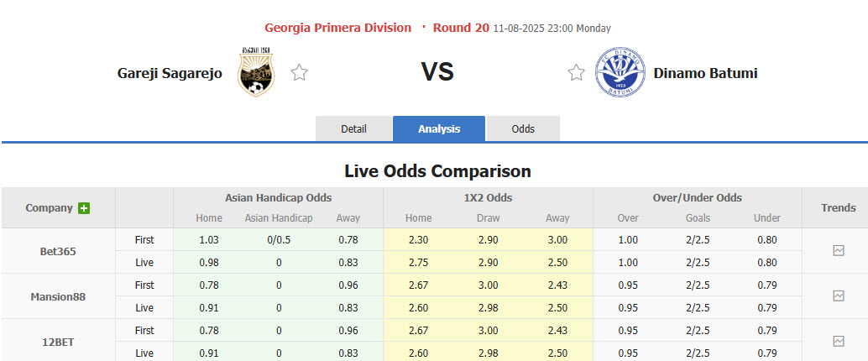The width and height of the screenshot is (868, 361).
Task: Open Georgia Primera Division league link
Action: point(337,28)
